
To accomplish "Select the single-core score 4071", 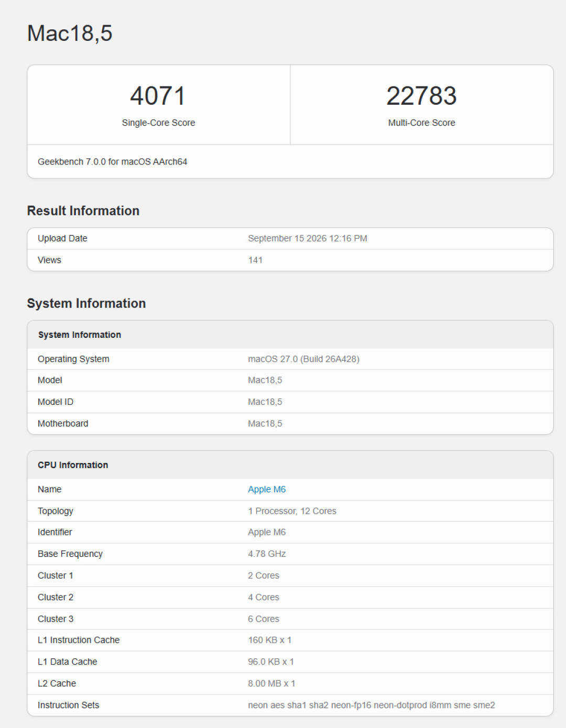I will 158,96.
